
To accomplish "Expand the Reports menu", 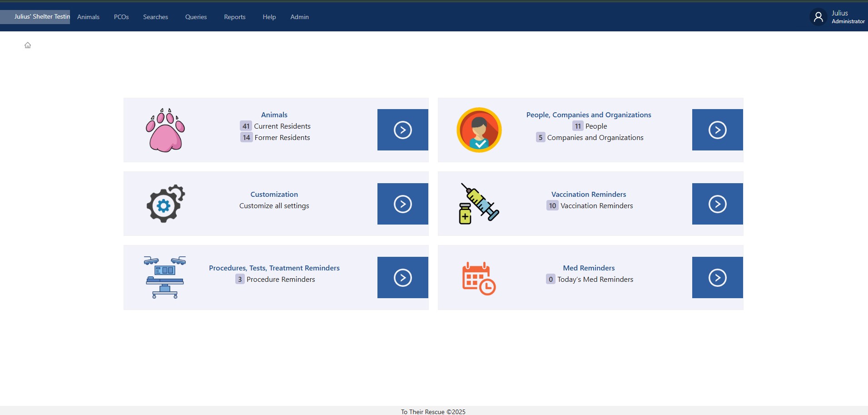I will [234, 17].
